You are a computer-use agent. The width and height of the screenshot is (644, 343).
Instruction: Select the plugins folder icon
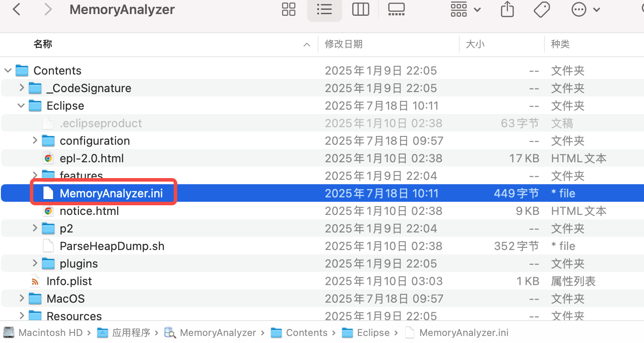tap(48, 264)
